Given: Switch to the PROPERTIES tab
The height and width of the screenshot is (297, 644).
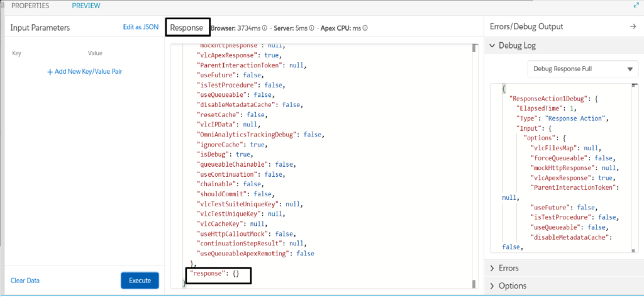Looking at the screenshot, I should coord(30,6).
